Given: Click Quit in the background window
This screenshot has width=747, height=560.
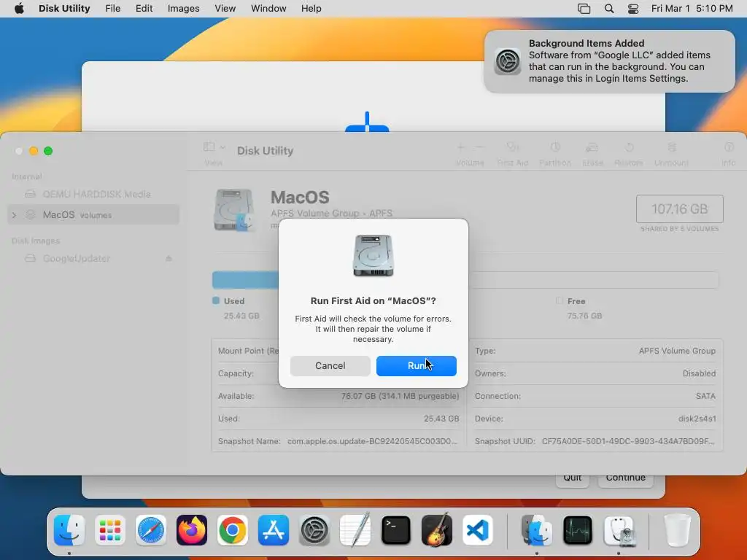Looking at the screenshot, I should (572, 479).
